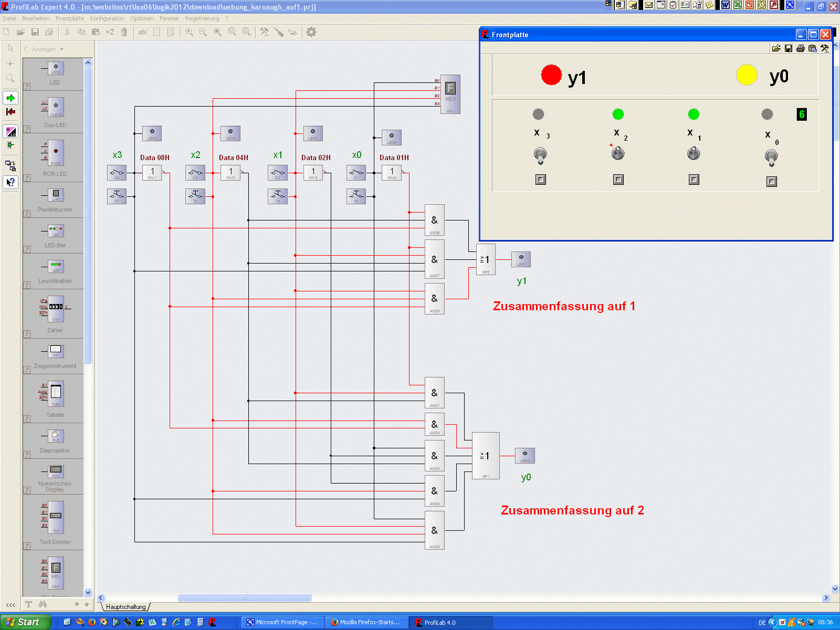The width and height of the screenshot is (840, 630).
Task: Click the red y1 LED indicator
Action: 551,75
